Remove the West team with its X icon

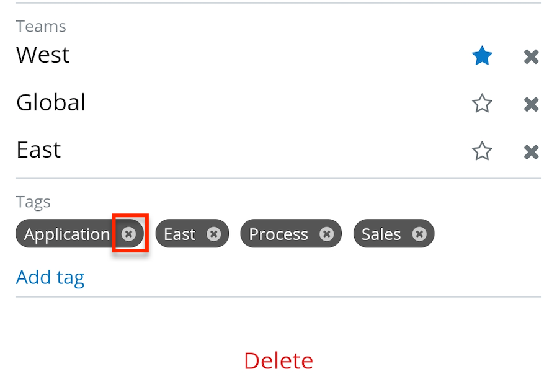(x=531, y=56)
